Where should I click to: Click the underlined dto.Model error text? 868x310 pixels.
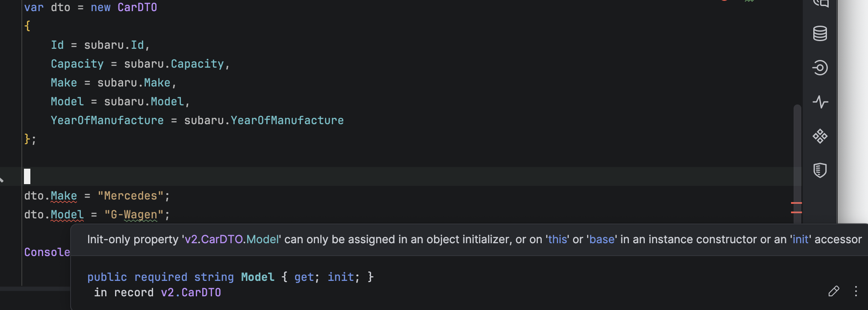(67, 215)
